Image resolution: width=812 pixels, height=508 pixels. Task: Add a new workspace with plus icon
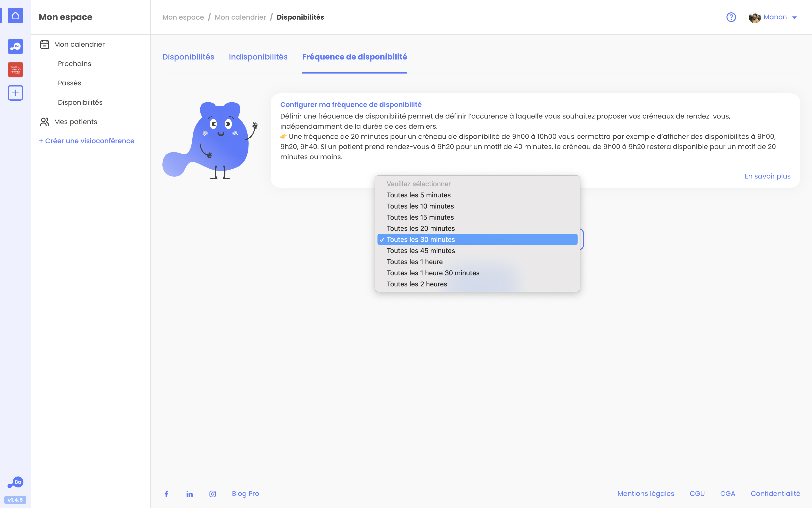tap(15, 93)
